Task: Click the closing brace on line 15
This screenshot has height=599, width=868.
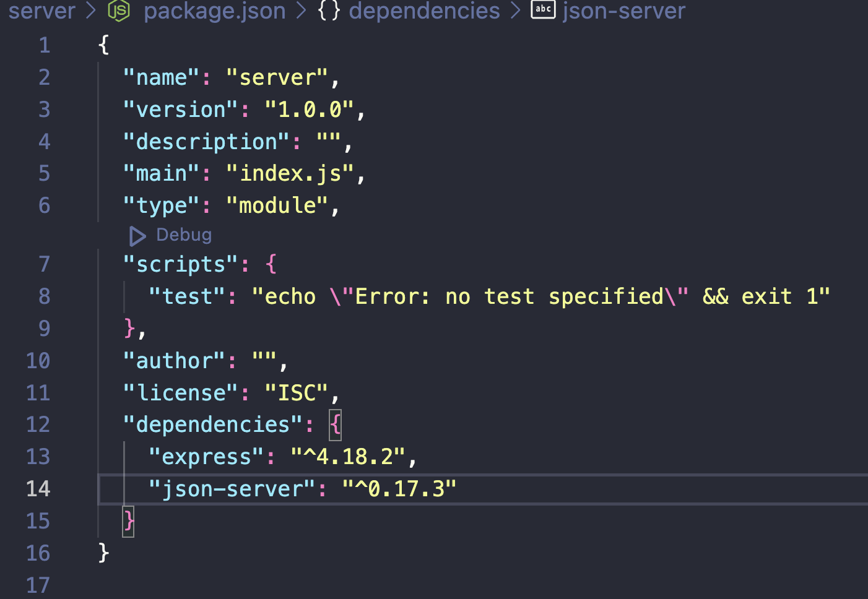Action: (x=129, y=521)
